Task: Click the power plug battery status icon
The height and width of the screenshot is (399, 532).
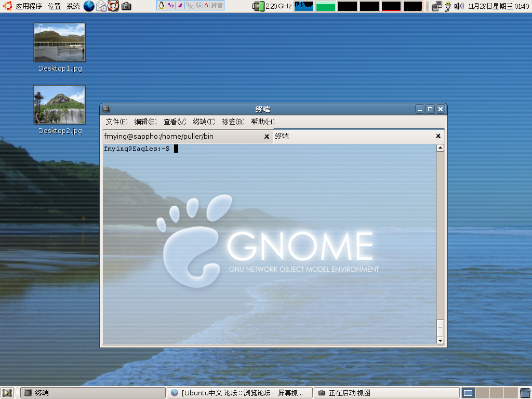Action: click(448, 6)
